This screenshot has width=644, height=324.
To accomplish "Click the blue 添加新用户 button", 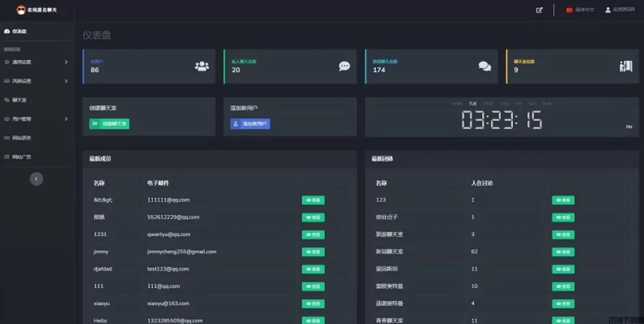I will [250, 124].
